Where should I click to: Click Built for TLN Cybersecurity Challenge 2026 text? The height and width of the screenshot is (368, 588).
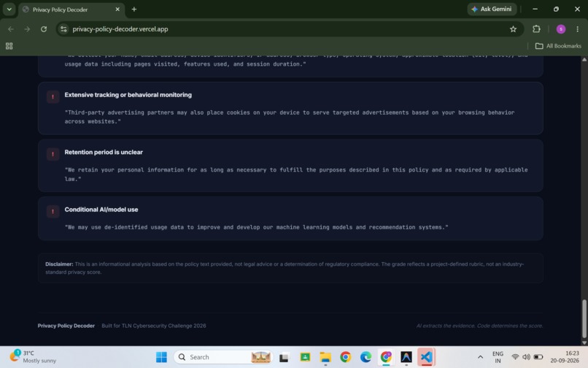click(154, 326)
